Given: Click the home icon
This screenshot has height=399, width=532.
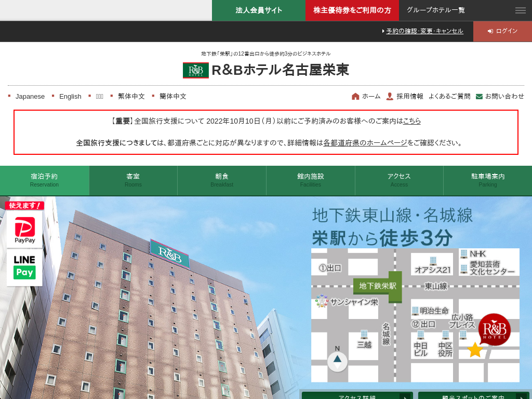Looking at the screenshot, I should 355,96.
